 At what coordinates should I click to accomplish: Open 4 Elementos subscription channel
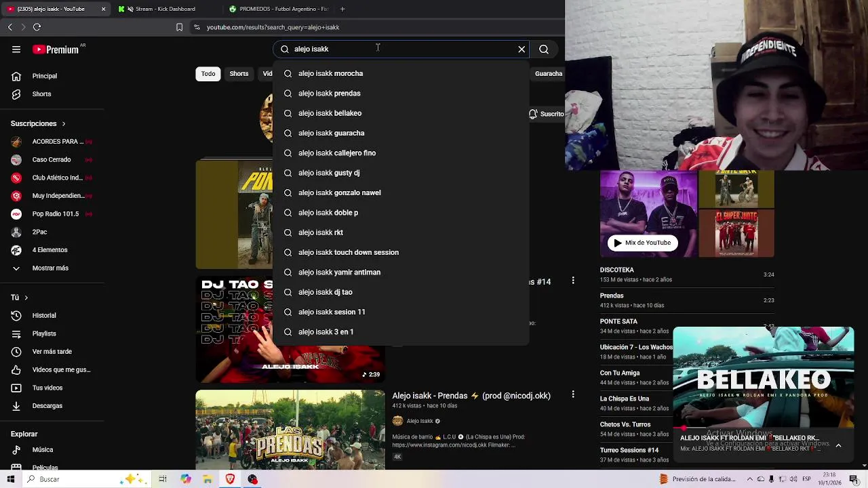52,250
